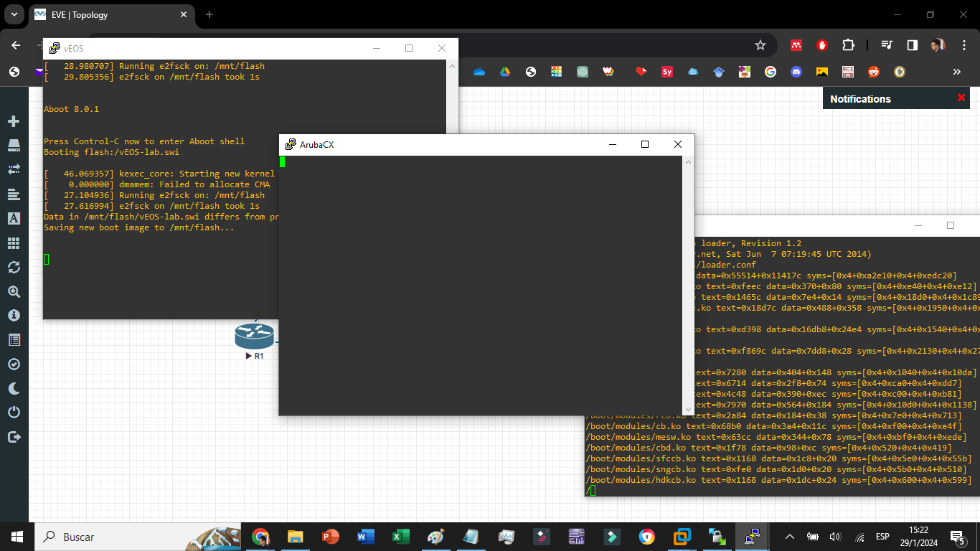Bookmark this page with the star icon
980x551 pixels.
click(760, 45)
